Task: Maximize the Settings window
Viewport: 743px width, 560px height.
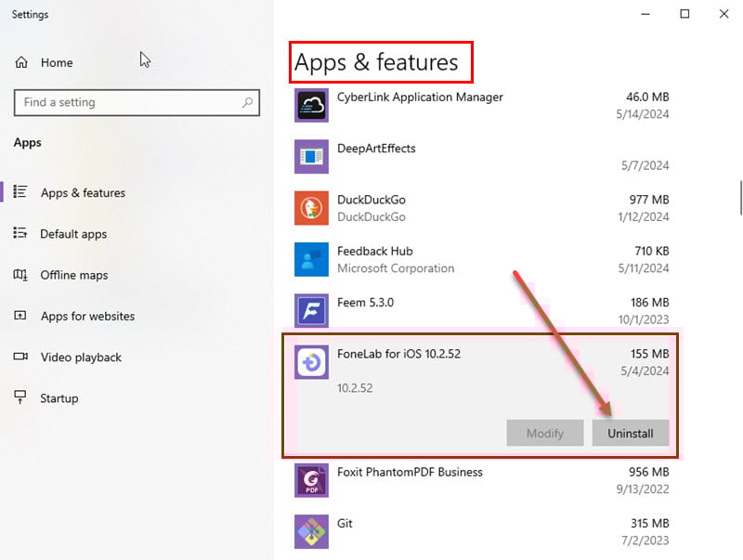Action: 684,14
